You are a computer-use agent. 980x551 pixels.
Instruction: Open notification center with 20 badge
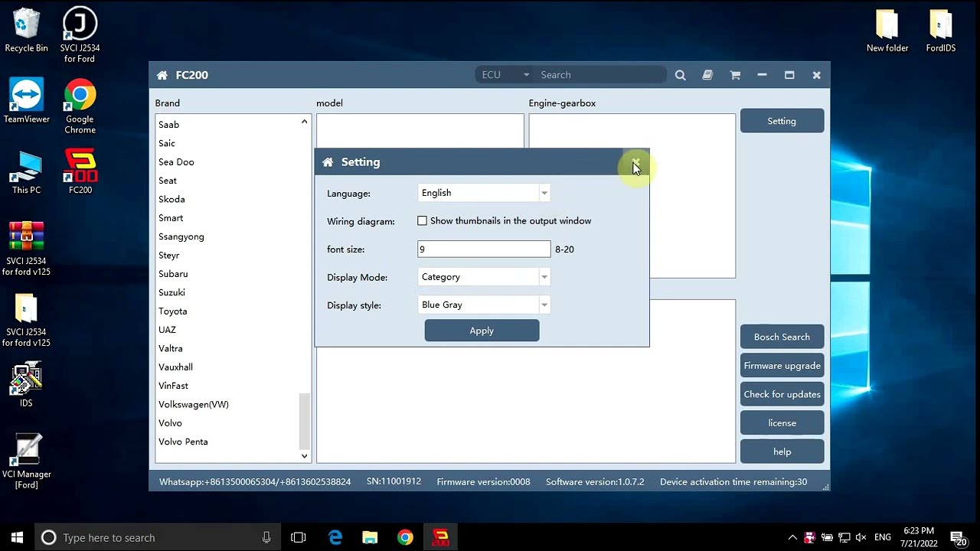pyautogui.click(x=958, y=537)
